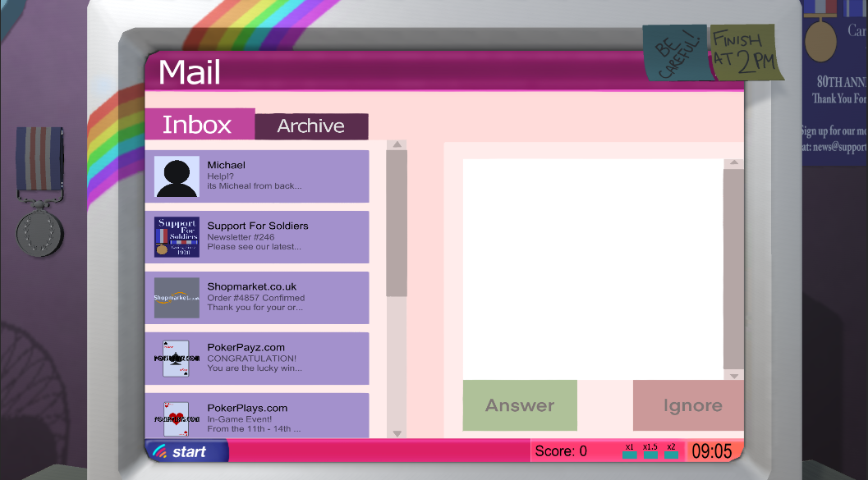Click the 09:05 clock display
Screen dimensions: 868x480
pos(713,451)
